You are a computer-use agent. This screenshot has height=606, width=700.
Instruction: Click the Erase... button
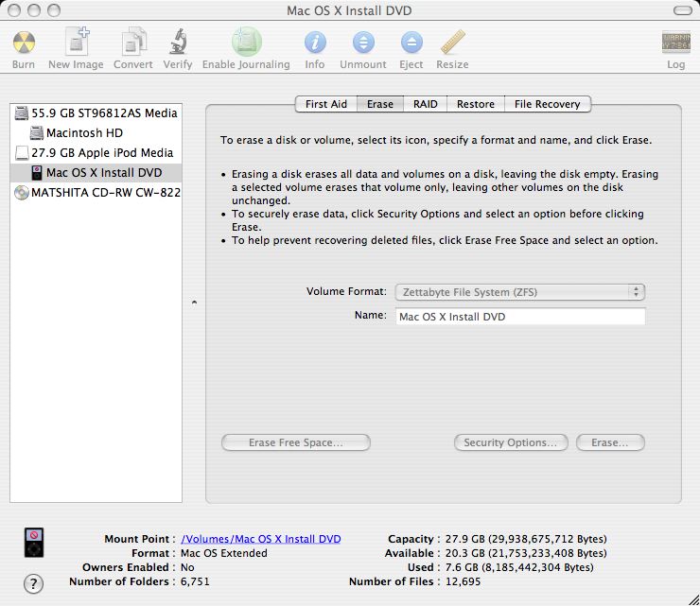pos(610,442)
